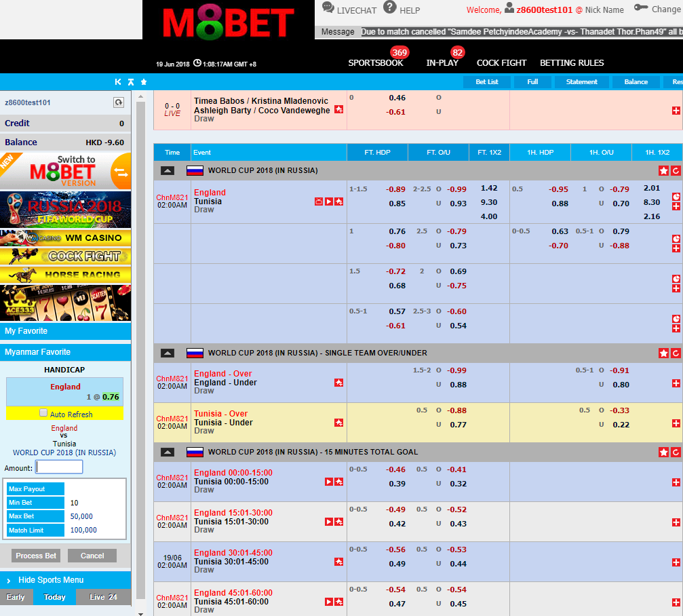
Task: Click Tunisia - Over odds -0.88
Action: coord(456,410)
